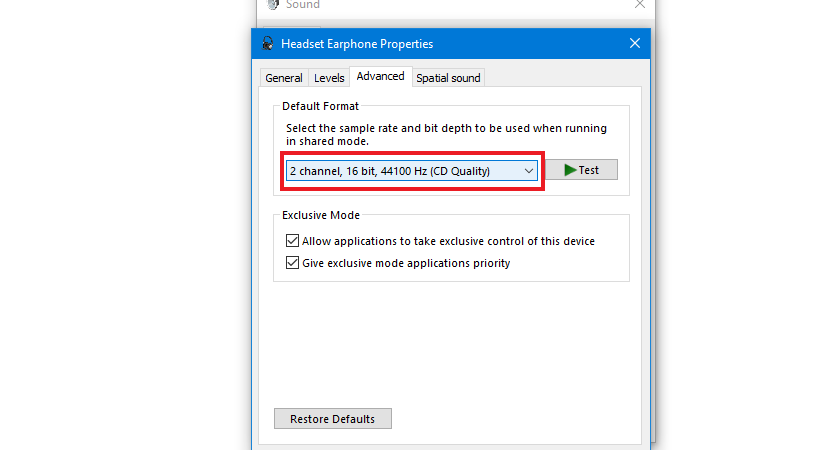The width and height of the screenshot is (837, 450).
Task: Close the background Sound window
Action: [640, 4]
